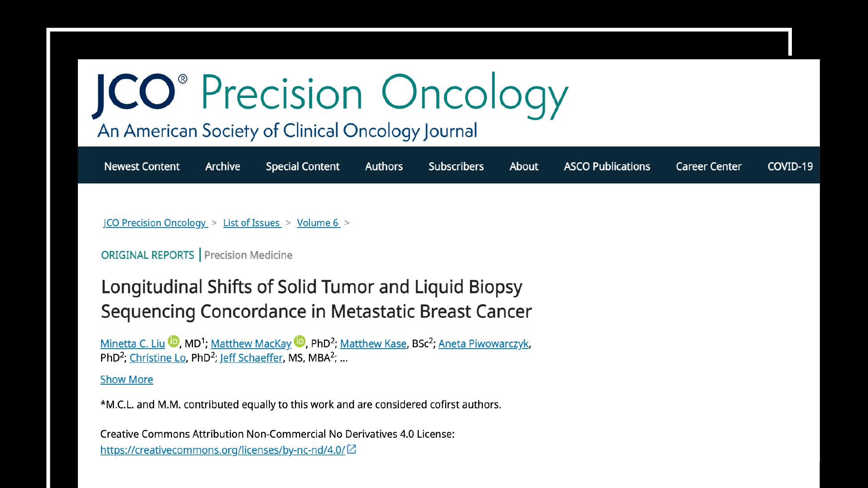Open List of Issues breadcrumb
Screen dimensions: 868x488
click(x=251, y=223)
